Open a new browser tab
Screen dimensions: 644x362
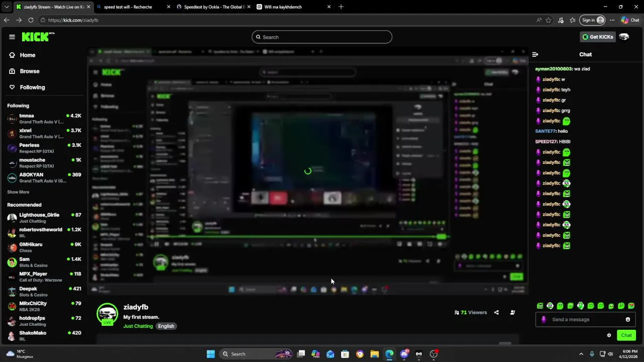[341, 7]
